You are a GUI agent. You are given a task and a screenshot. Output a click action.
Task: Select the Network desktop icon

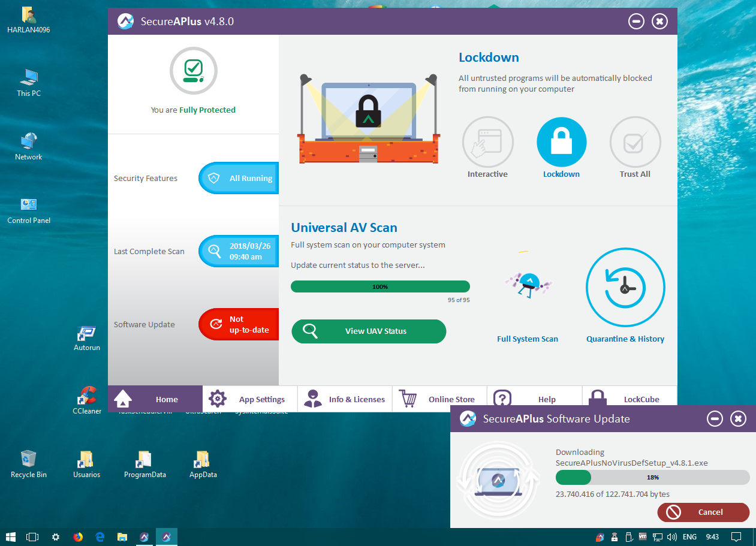(x=28, y=146)
